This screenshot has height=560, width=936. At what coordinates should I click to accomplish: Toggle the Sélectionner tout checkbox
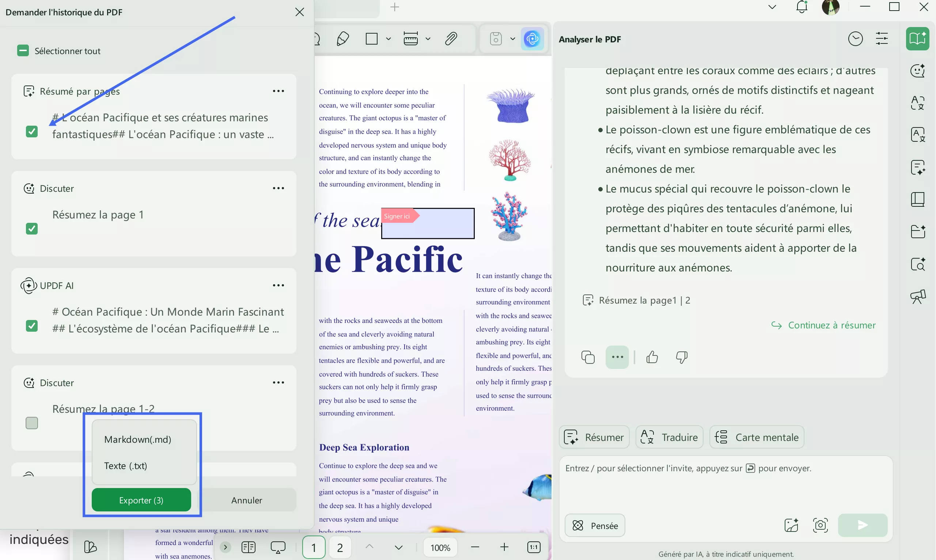point(23,50)
